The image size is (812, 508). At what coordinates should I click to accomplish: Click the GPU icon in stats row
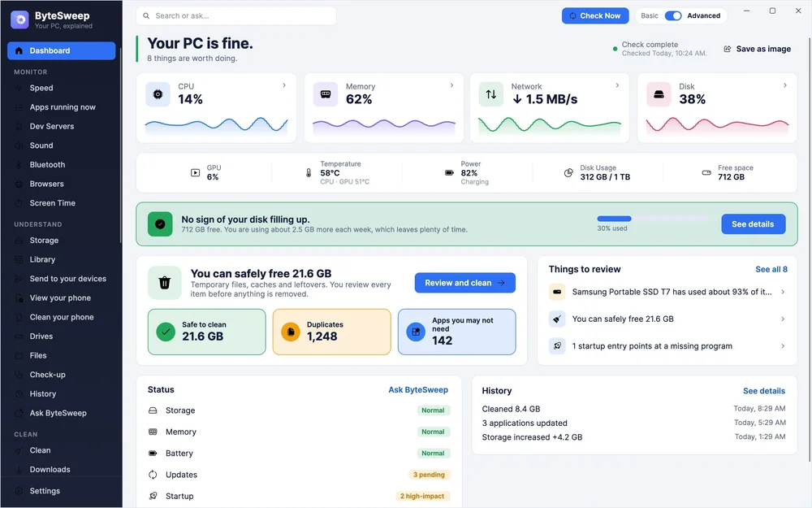pos(195,172)
